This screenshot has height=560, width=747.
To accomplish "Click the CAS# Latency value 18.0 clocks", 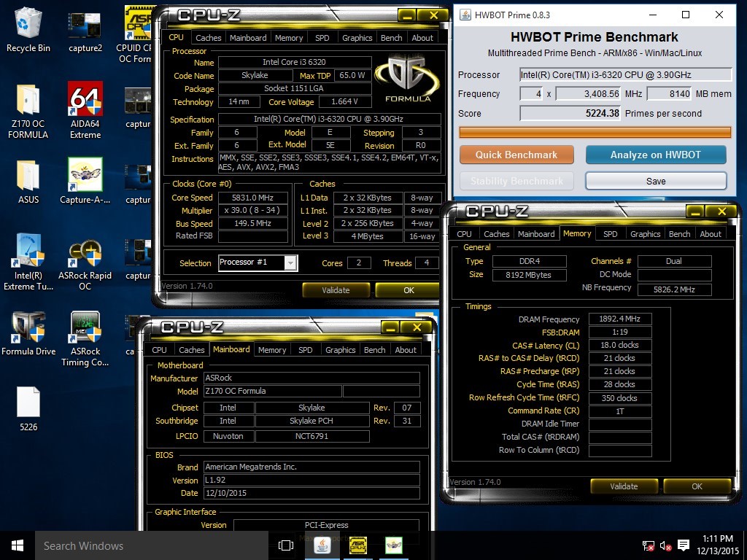I will point(620,345).
